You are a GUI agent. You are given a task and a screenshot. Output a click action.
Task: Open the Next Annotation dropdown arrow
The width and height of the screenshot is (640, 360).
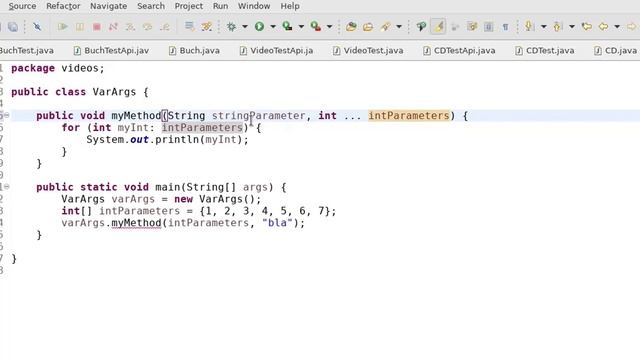click(543, 27)
